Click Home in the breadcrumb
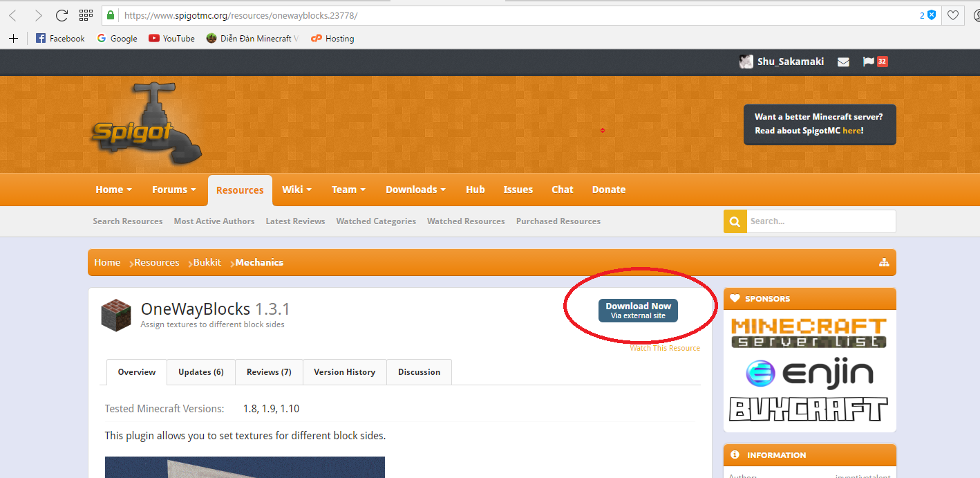 click(x=107, y=262)
